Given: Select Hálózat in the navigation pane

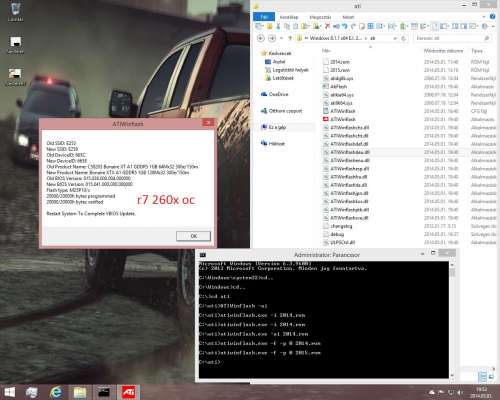Looking at the screenshot, I should (273, 143).
